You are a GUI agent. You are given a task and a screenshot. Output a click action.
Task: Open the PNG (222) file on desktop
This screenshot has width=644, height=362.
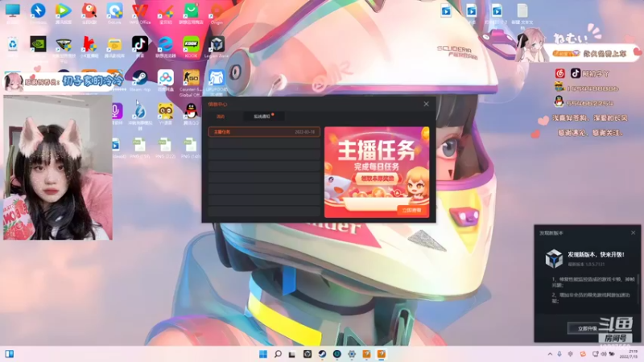point(165,145)
